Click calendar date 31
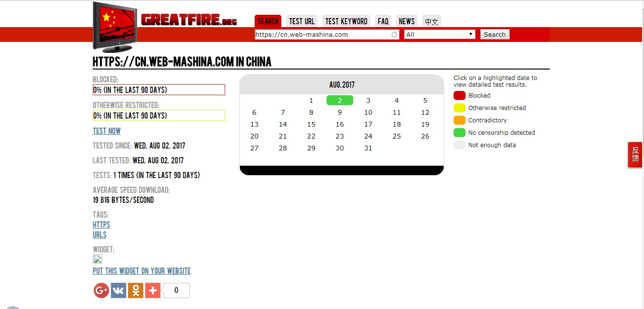This screenshot has width=644, height=309. (368, 148)
